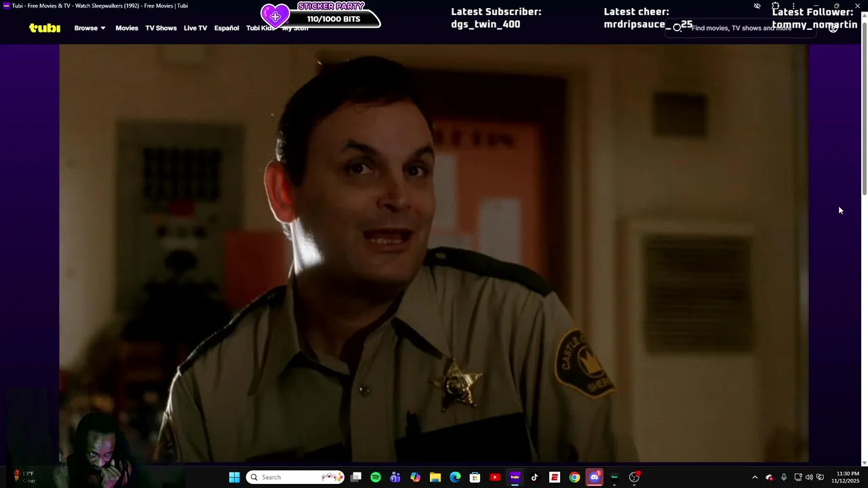The image size is (868, 488).
Task: Click the Sticker Party heart icon
Action: point(275,16)
